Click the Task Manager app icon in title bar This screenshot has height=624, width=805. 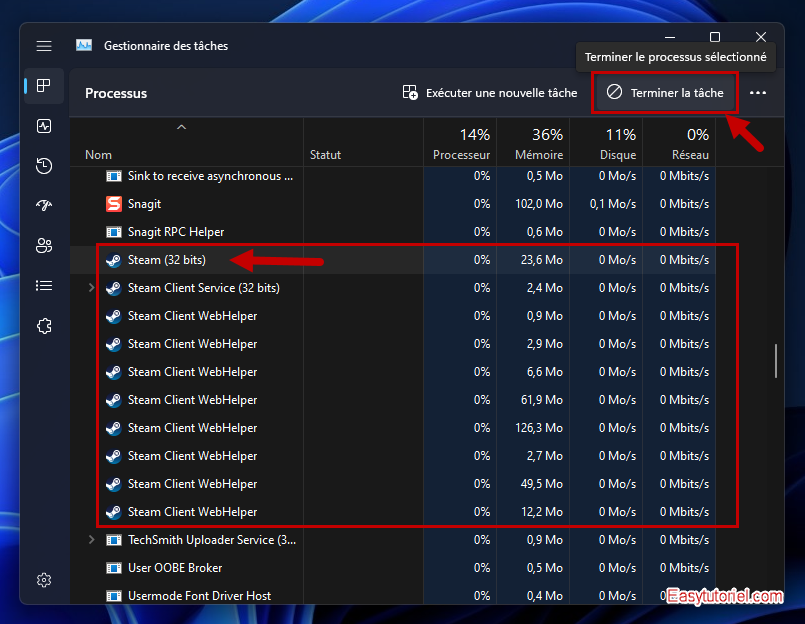[x=84, y=46]
